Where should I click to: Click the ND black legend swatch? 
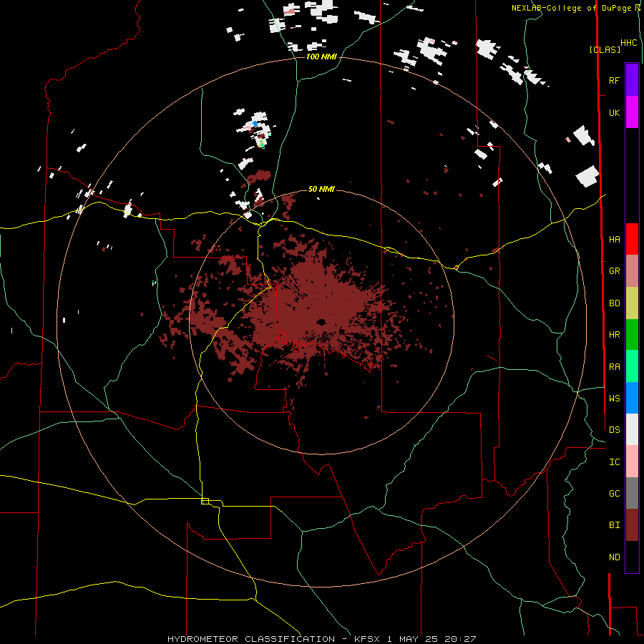pos(632,557)
